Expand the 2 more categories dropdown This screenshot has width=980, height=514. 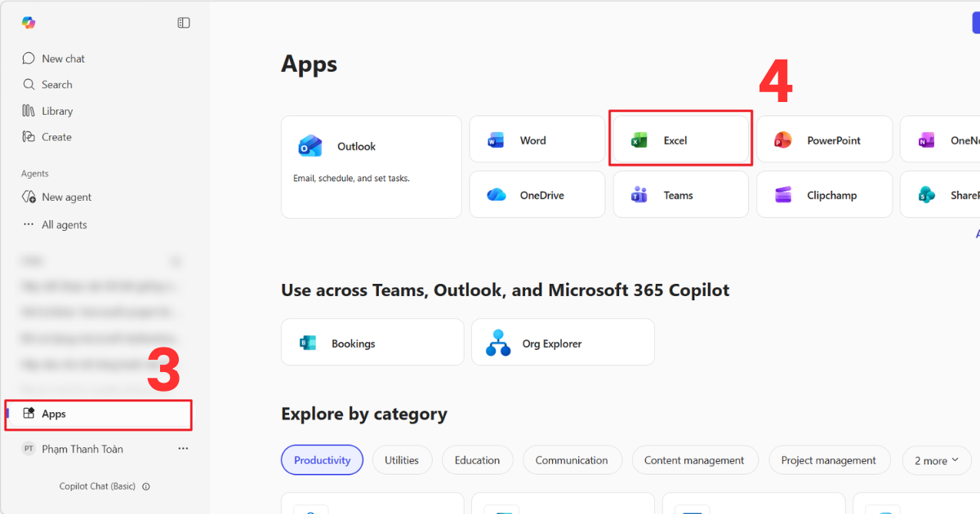click(936, 460)
